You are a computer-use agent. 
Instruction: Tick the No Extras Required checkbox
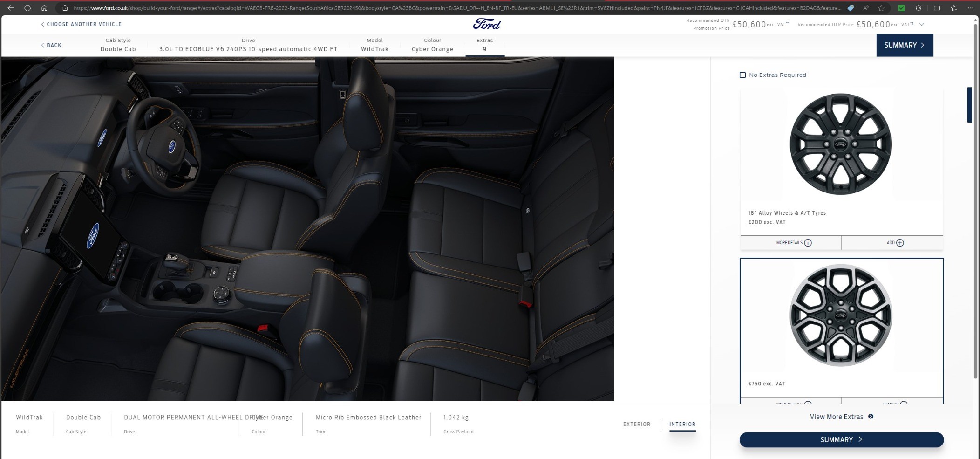[x=742, y=75]
